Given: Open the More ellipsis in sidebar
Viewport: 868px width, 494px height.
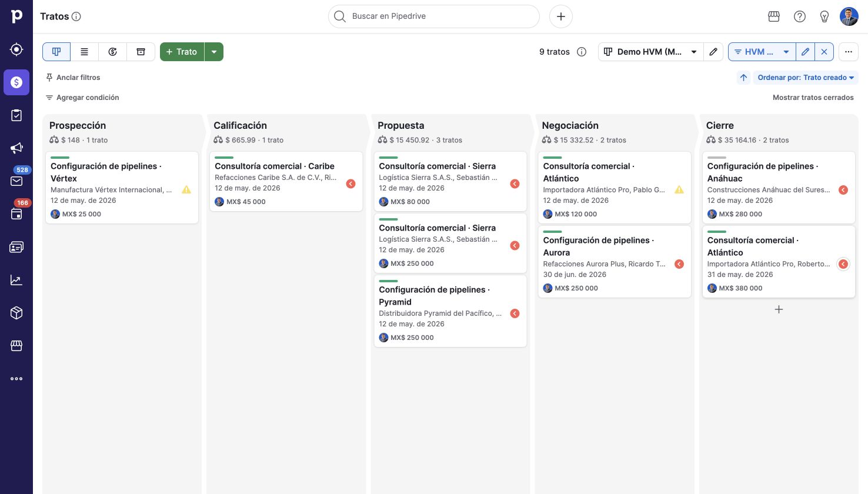Looking at the screenshot, I should pos(16,379).
